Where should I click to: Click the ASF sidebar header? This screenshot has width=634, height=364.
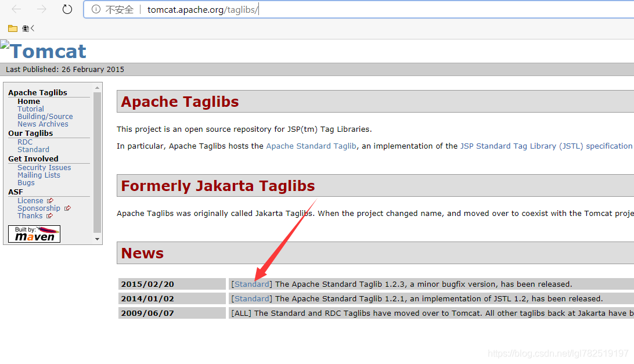pyautogui.click(x=15, y=192)
